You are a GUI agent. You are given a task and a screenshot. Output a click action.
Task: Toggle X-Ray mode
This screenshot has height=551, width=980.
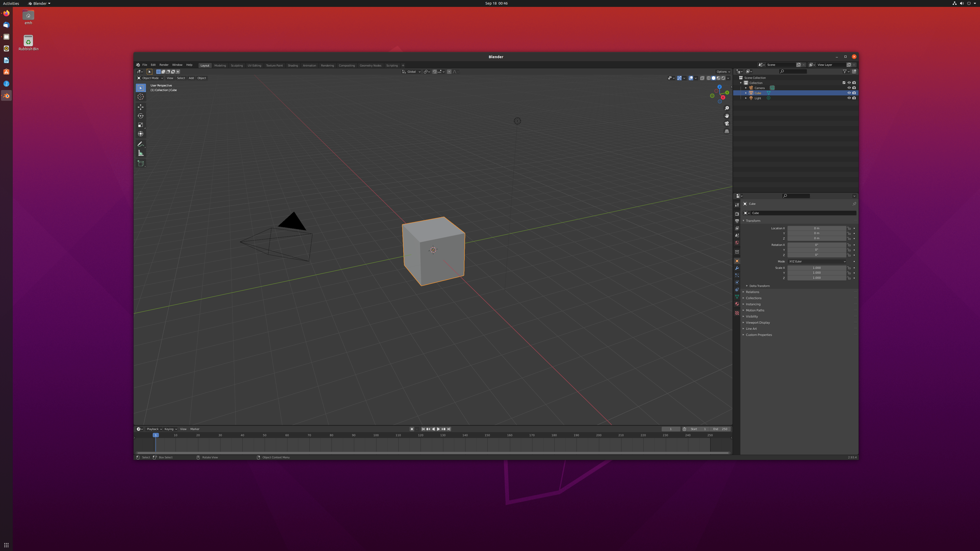(702, 78)
